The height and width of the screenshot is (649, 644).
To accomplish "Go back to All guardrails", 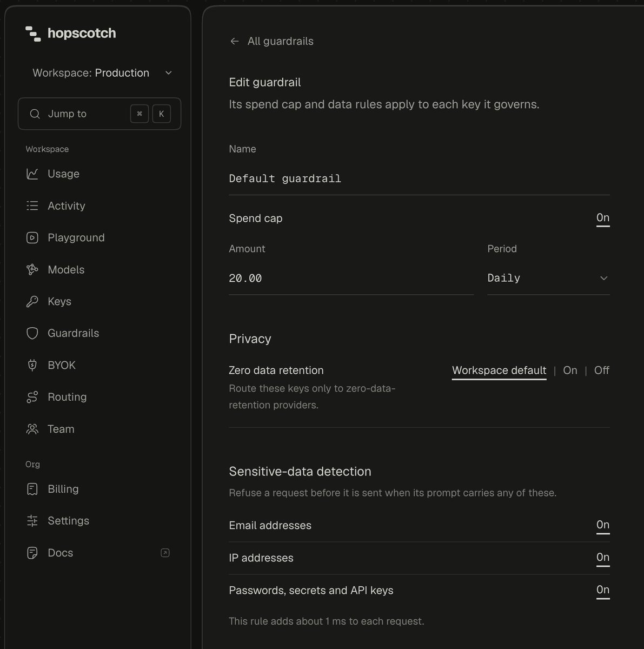I will coord(272,41).
